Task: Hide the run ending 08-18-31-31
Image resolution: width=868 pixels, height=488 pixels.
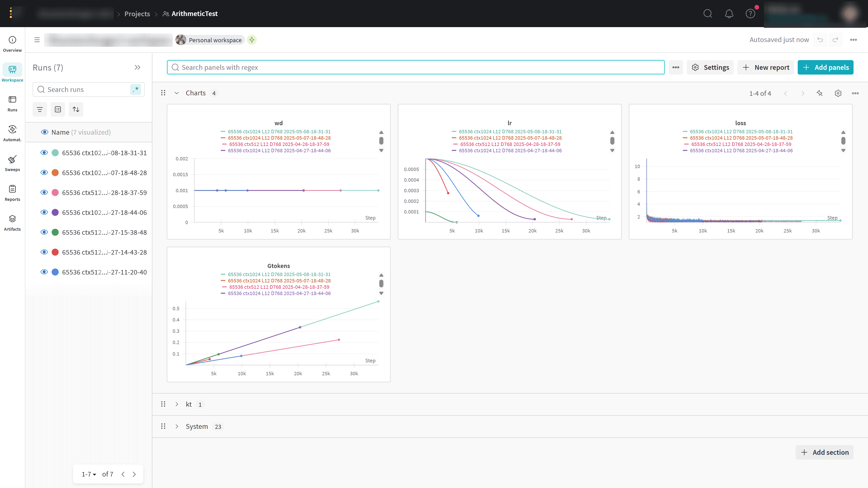Action: [44, 152]
